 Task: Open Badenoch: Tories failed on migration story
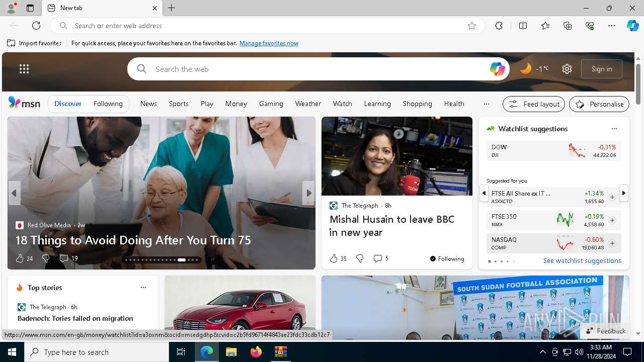click(75, 318)
